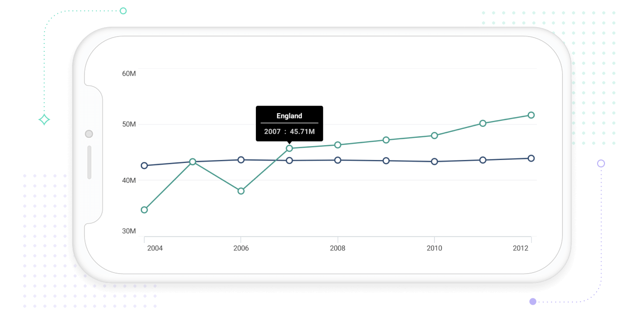Select the dark blue 2004 data point
Image resolution: width=644 pixels, height=320 pixels.
coord(144,165)
